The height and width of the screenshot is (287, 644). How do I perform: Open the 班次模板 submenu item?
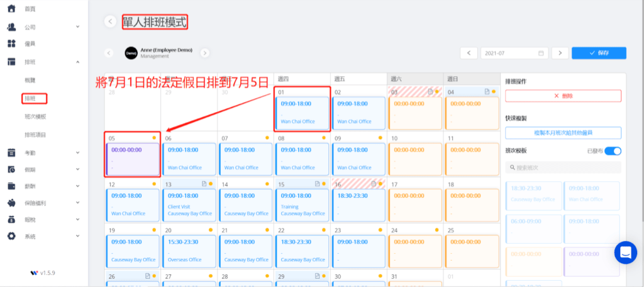pos(35,116)
